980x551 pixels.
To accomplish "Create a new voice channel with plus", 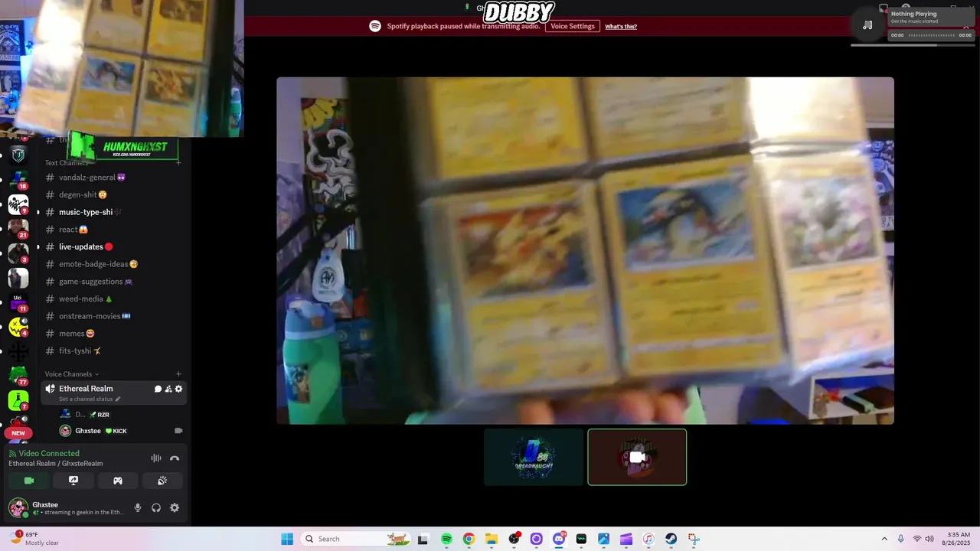I will coord(178,374).
